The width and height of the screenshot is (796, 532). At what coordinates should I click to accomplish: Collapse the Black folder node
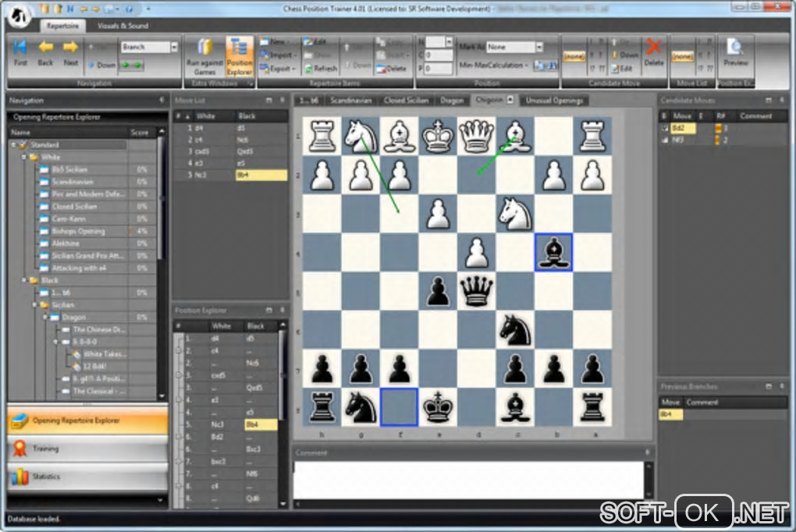click(24, 280)
